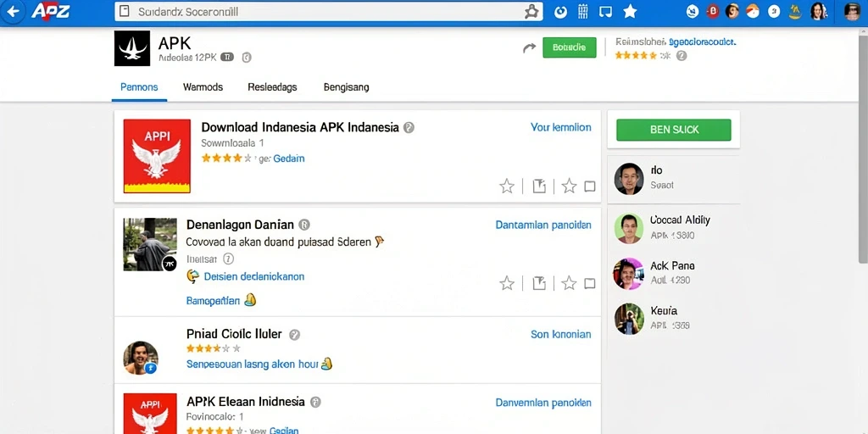Click the share arrow near green button
This screenshot has width=868, height=434.
click(529, 48)
